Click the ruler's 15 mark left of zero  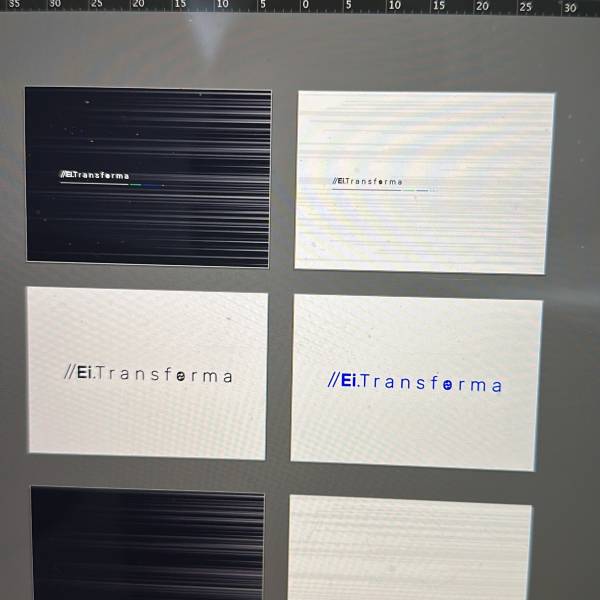180,4
